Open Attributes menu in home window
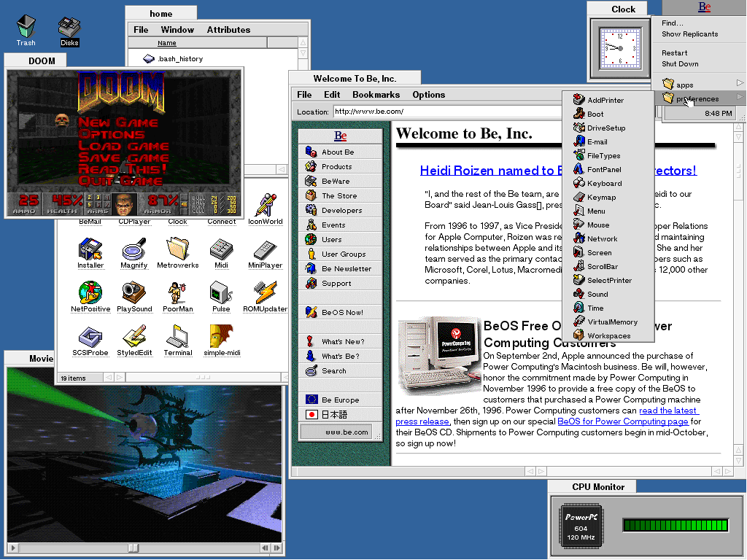Viewport: 747px width, 560px height. [228, 29]
